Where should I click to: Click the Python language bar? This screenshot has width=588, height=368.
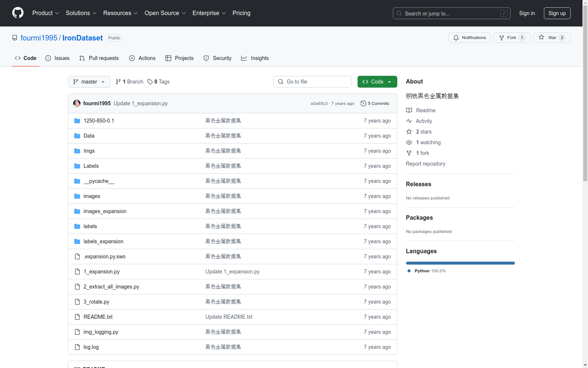click(460, 263)
